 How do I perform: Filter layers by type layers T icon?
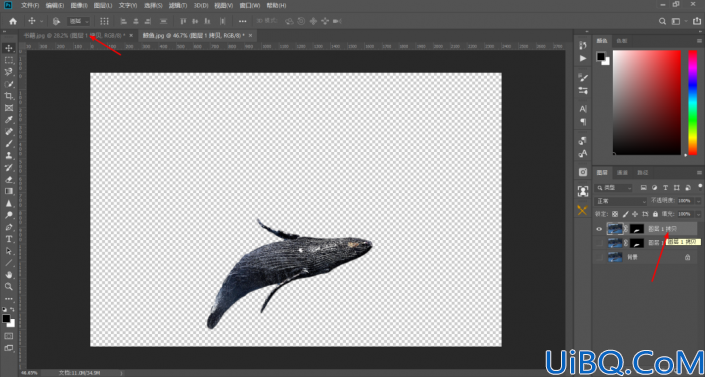click(x=665, y=188)
